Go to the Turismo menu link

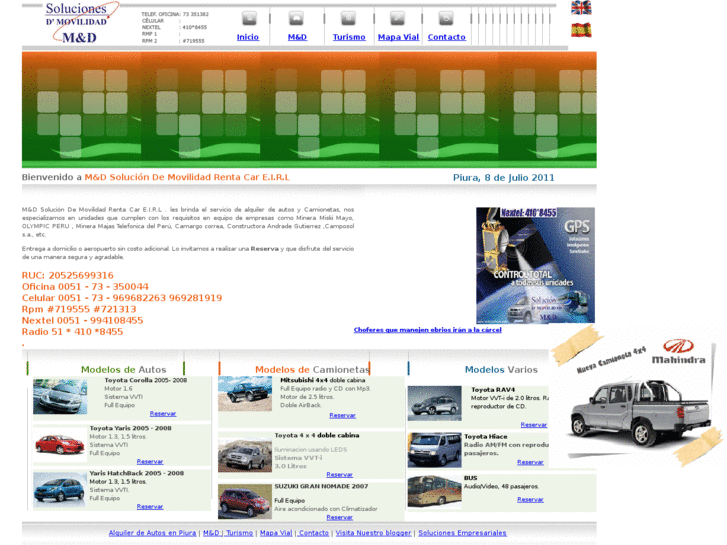click(x=349, y=37)
